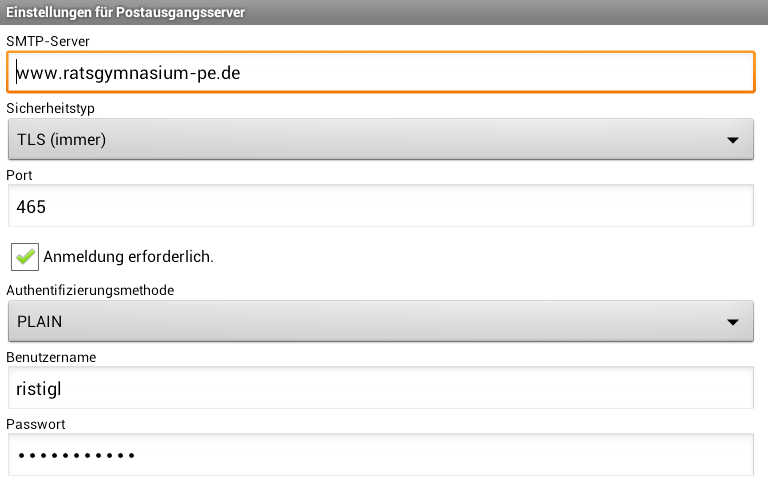Image resolution: width=768 pixels, height=482 pixels.
Task: Open the Sicherheitstyp dropdown showing TLS (immer)
Action: tap(380, 140)
